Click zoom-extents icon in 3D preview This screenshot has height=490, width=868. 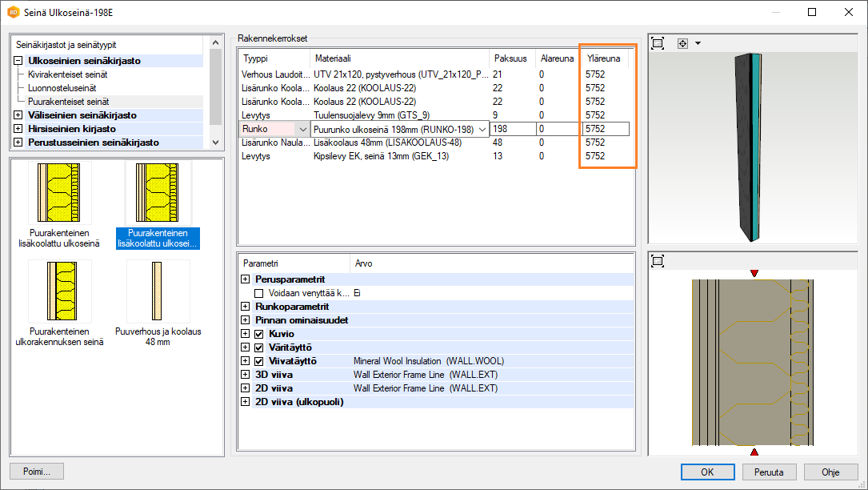coord(658,43)
